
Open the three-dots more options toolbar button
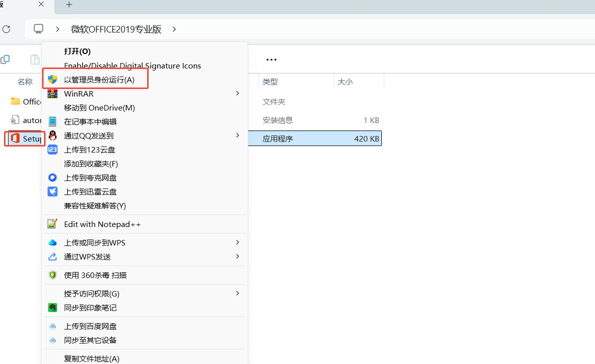click(271, 59)
